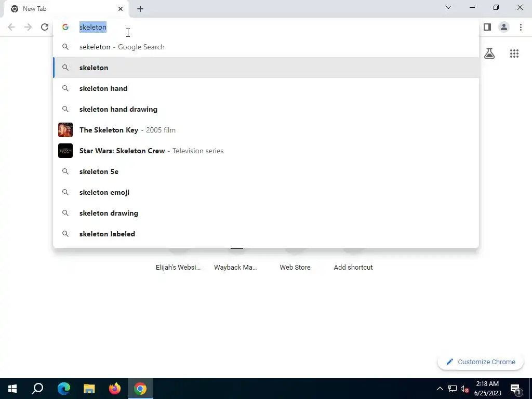Screen dimensions: 532x399
Task: Click the search icon beside 'skeleton emoji'
Action: point(65,192)
